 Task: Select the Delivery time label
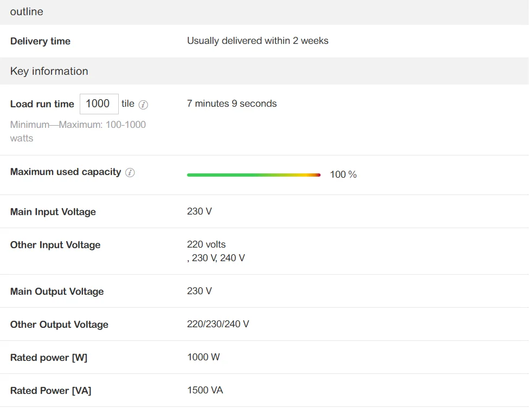40,41
